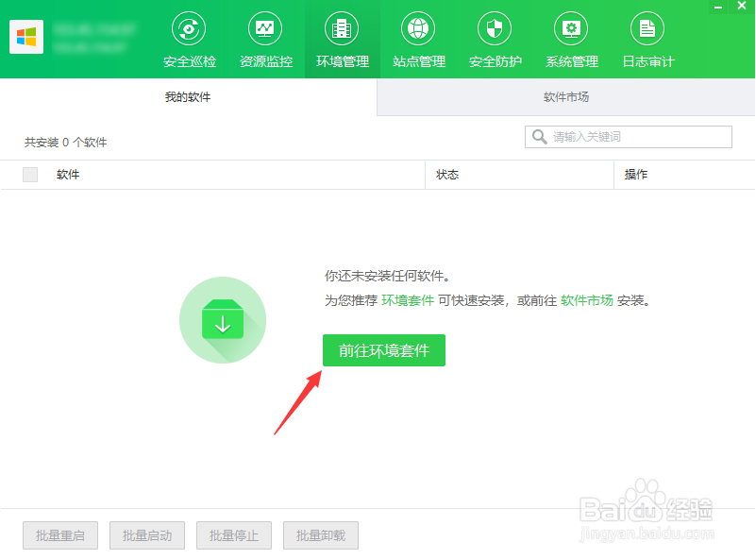Open the 安全防护 security protection icon
The image size is (756, 559).
(495, 38)
